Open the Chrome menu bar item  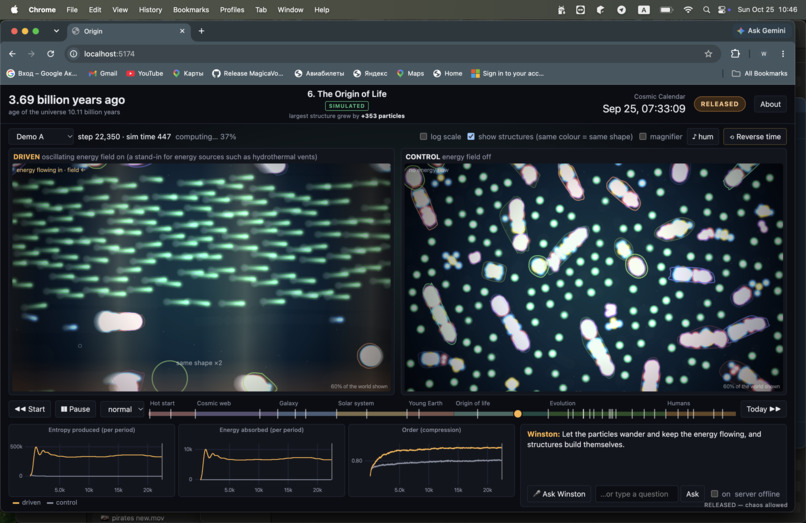(x=42, y=10)
